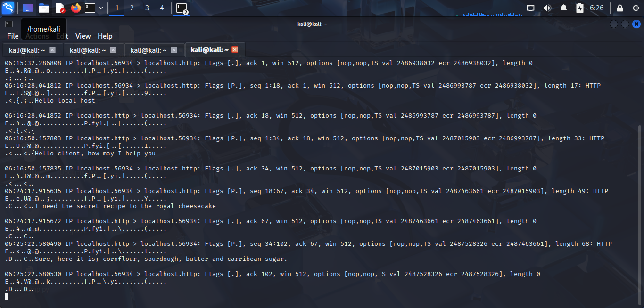Open the terminal emulator launcher icon
The image size is (644, 308).
90,8
